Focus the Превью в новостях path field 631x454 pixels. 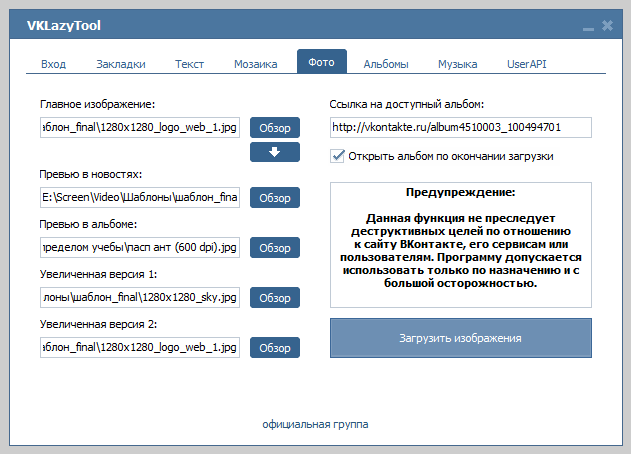click(140, 198)
